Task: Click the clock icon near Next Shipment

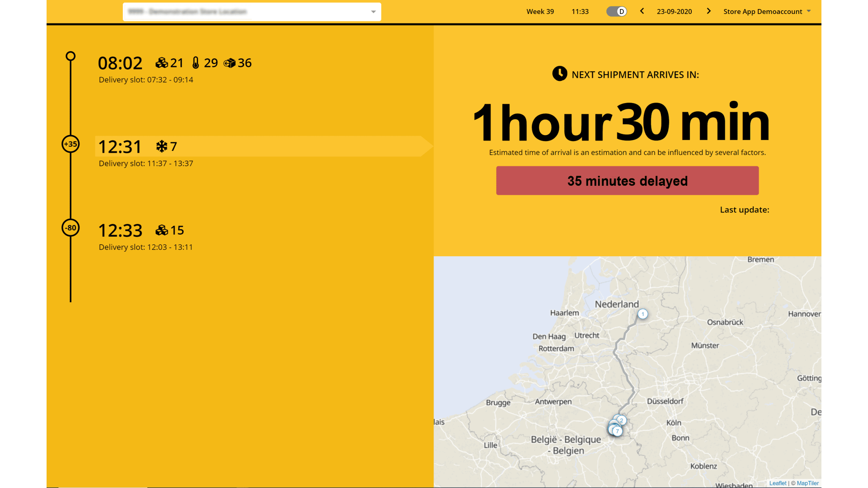Action: tap(560, 74)
